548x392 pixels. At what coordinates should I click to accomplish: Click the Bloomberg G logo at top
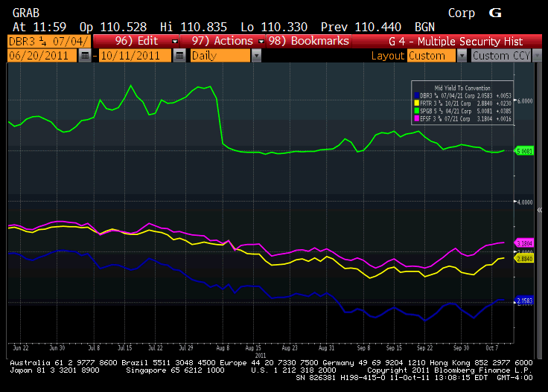(495, 13)
